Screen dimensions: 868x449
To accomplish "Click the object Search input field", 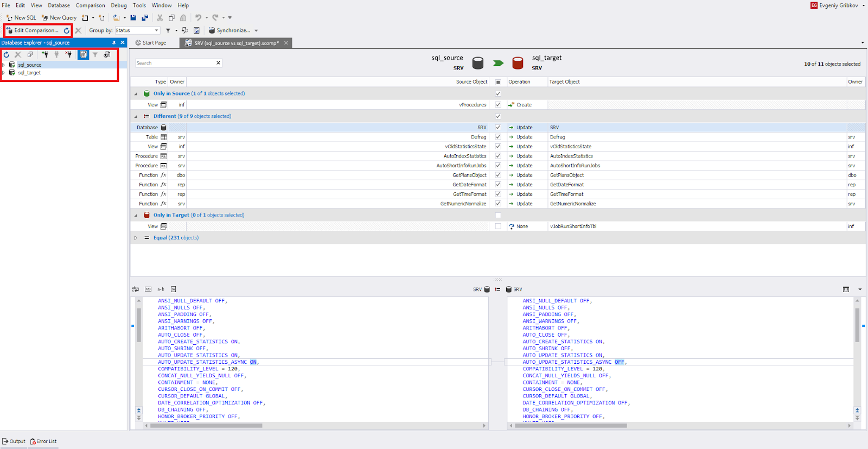I will point(175,63).
